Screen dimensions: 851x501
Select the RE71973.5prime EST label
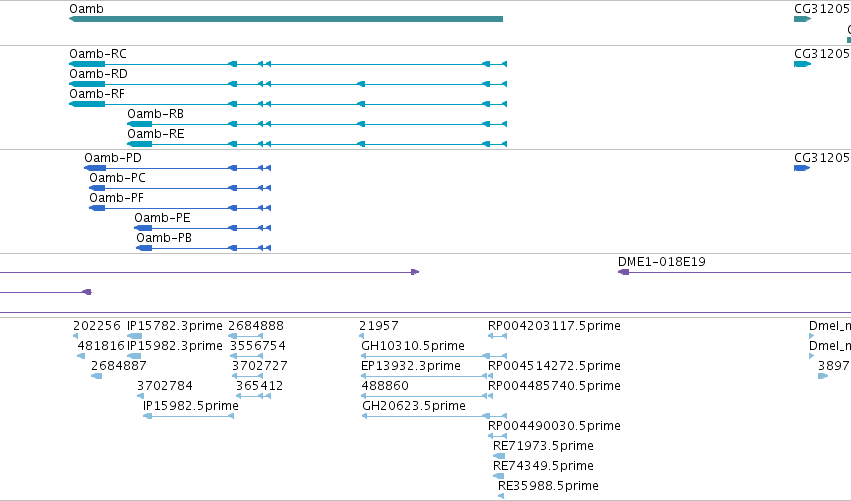click(x=543, y=446)
